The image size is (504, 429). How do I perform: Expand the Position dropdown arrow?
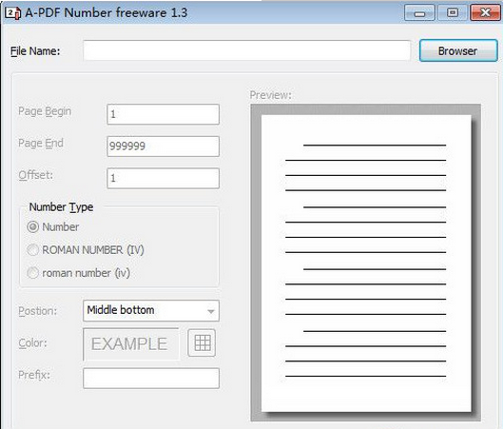[x=211, y=311]
